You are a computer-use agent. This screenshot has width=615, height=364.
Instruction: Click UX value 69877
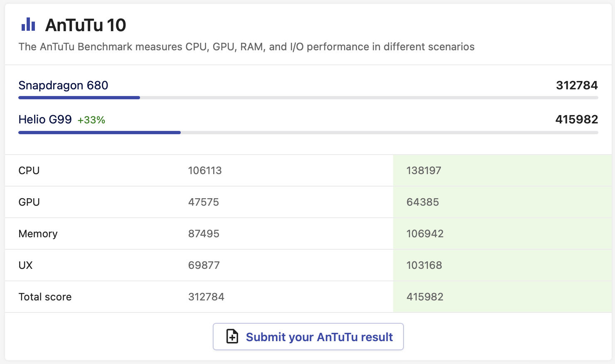(204, 265)
